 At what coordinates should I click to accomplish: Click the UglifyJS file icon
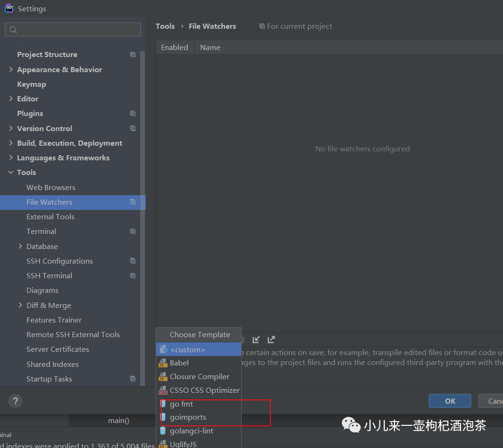click(163, 444)
